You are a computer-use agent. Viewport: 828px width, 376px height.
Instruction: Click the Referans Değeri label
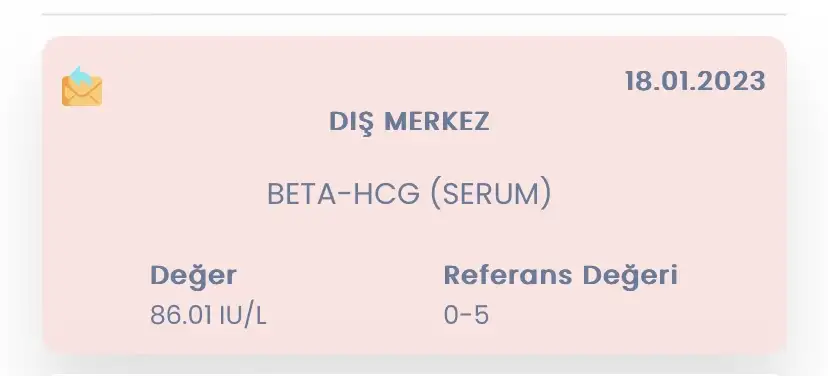tap(560, 275)
